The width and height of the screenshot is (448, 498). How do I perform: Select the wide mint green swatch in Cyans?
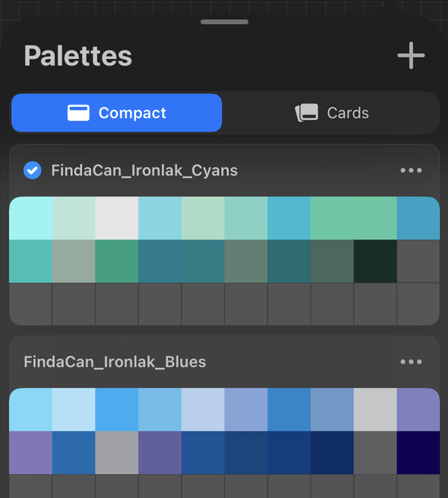point(353,218)
